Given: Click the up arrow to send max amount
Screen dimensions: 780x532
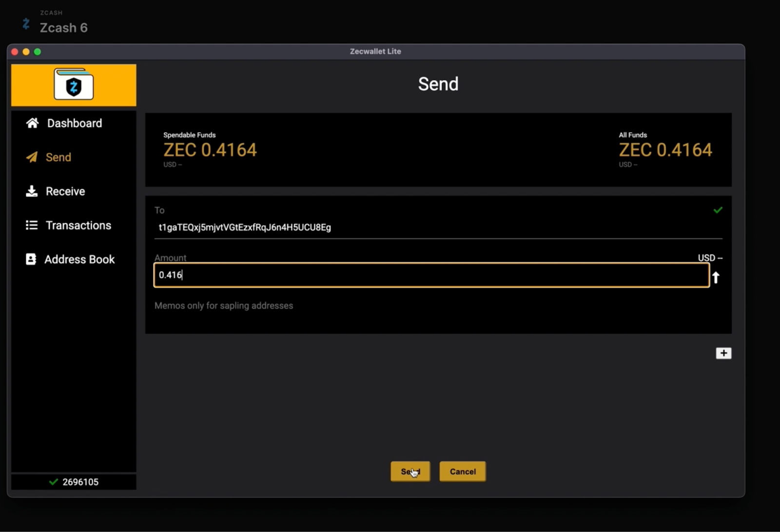Looking at the screenshot, I should point(716,277).
